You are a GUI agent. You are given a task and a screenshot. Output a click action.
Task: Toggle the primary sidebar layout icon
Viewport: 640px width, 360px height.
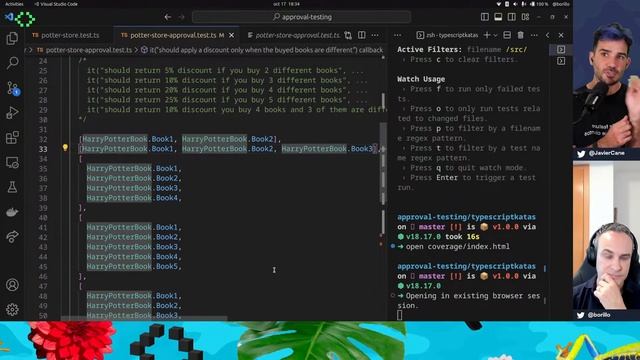[x=484, y=17]
